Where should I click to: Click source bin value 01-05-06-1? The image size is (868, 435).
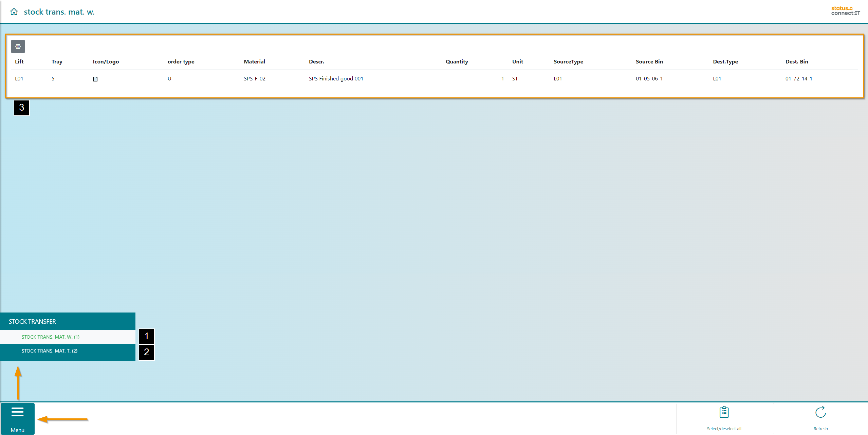pos(649,78)
